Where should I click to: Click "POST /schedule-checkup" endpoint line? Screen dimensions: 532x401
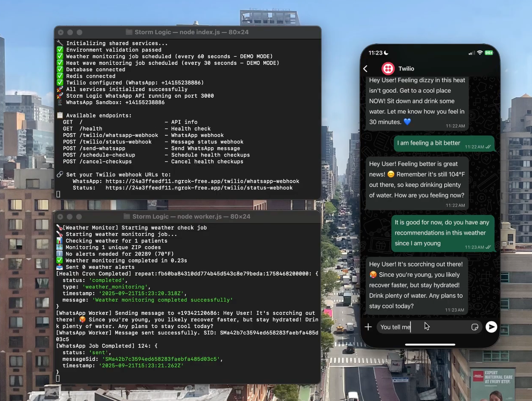[x=156, y=155]
